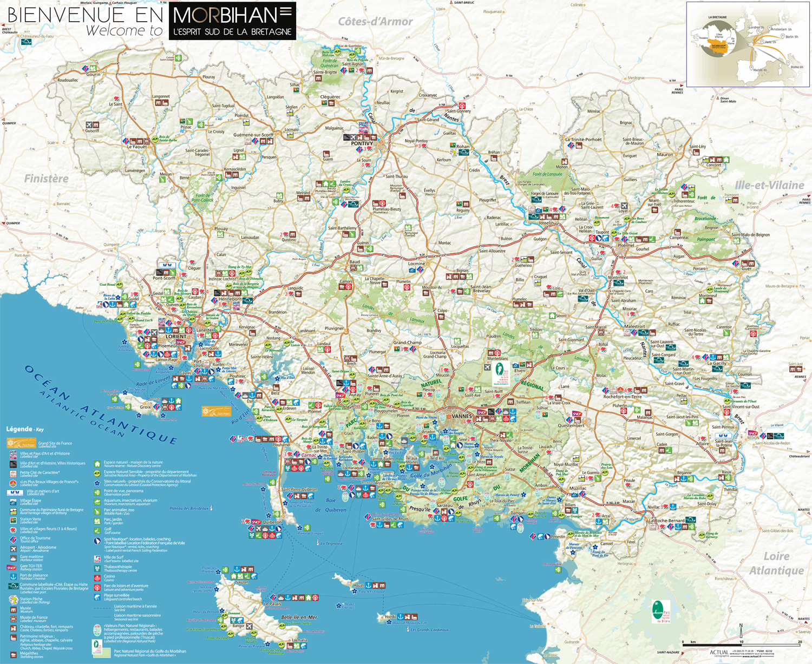Click Les Plus Beaux Villages de France legend icon
The width and height of the screenshot is (812, 664).
click(x=14, y=482)
